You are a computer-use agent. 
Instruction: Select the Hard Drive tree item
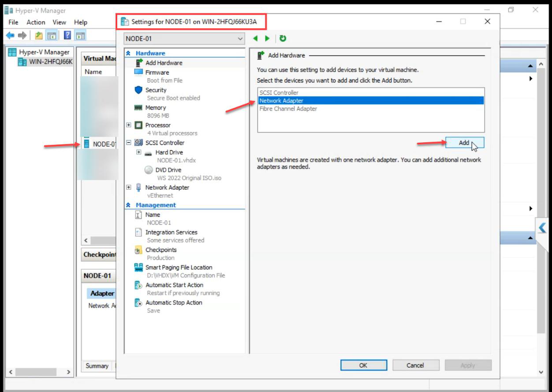(169, 152)
